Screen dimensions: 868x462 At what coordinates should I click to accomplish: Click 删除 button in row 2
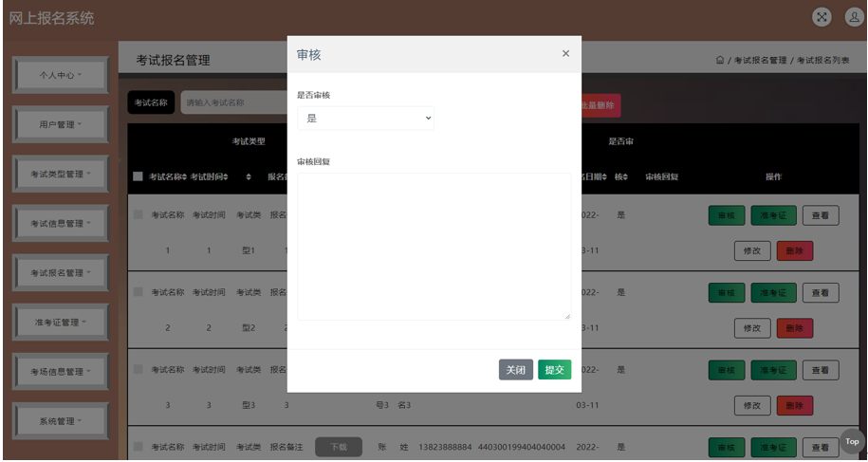[x=794, y=328]
